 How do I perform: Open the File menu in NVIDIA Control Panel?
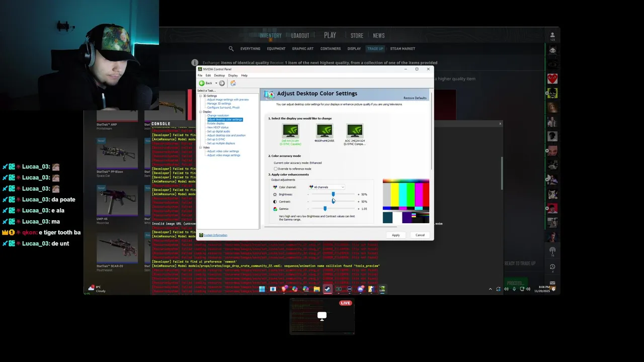[200, 75]
